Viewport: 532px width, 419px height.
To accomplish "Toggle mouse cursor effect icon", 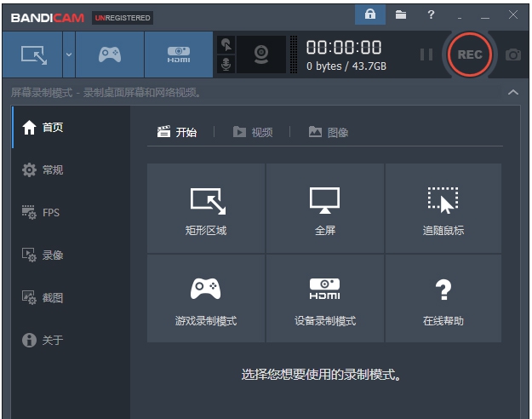I will [x=226, y=45].
